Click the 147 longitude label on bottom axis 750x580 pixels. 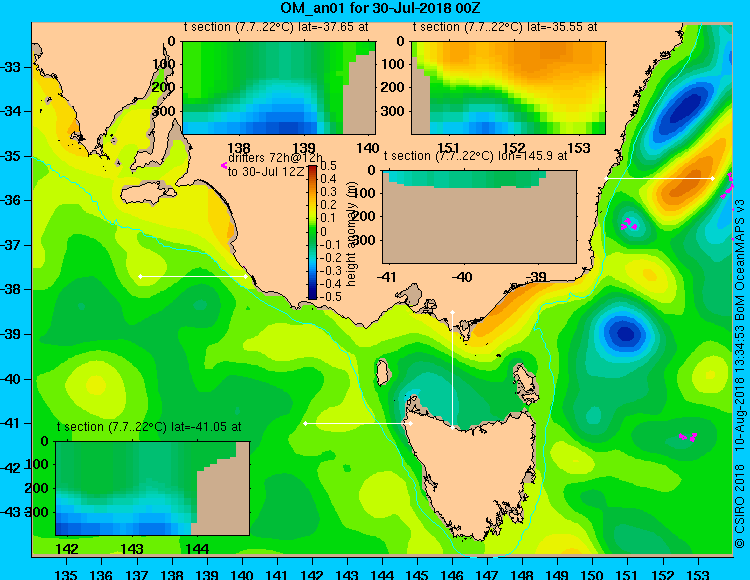click(x=487, y=573)
